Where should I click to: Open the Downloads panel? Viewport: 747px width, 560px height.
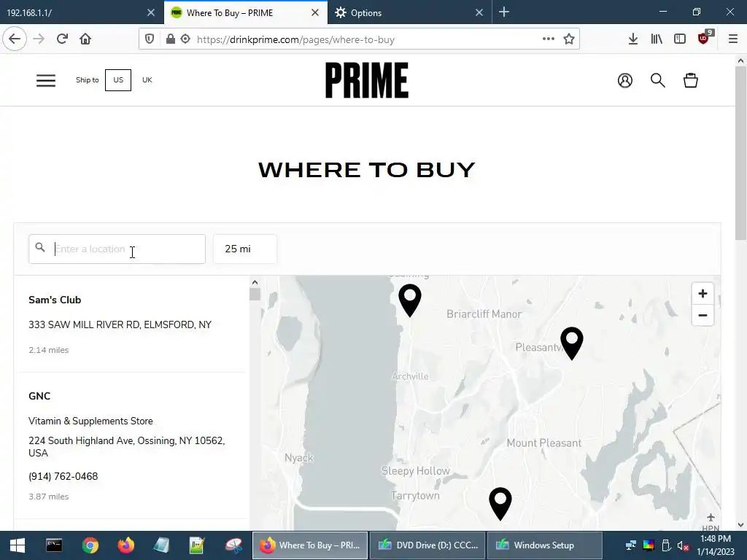632,39
